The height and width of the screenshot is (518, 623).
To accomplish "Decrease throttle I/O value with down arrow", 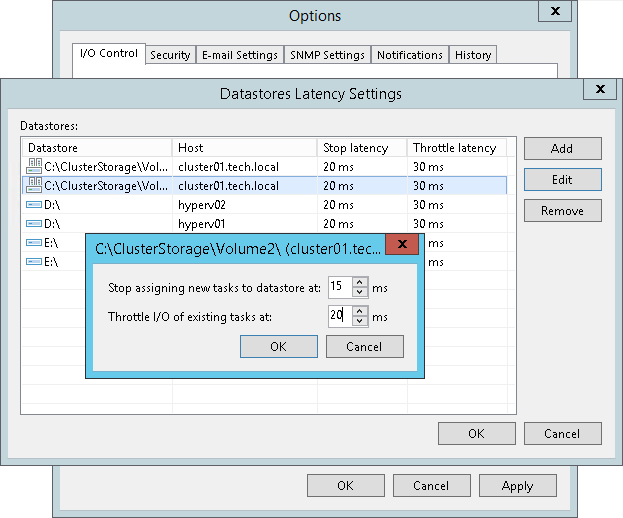I will tap(360, 321).
